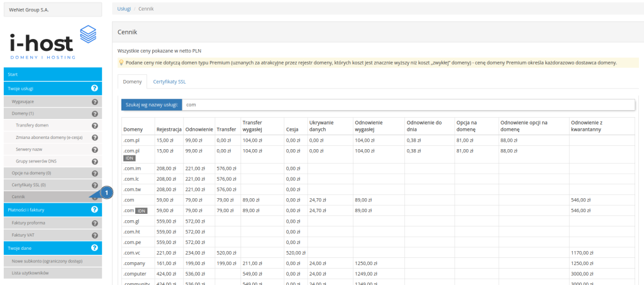Open Serwery nazw page
Screen dimensions: 644x285
pos(53,150)
